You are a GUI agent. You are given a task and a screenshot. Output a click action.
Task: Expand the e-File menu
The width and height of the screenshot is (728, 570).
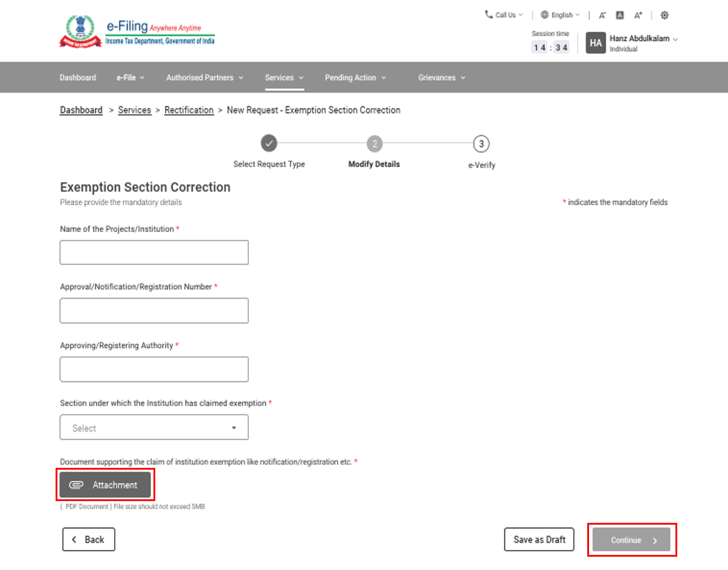click(130, 77)
